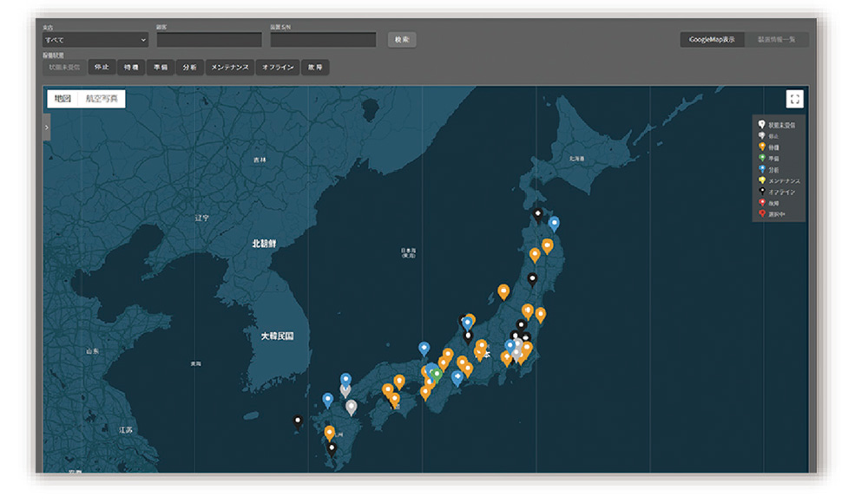Switch to GoogleMap表示 tab
Viewport: 868px width, 503px height.
pos(712,39)
